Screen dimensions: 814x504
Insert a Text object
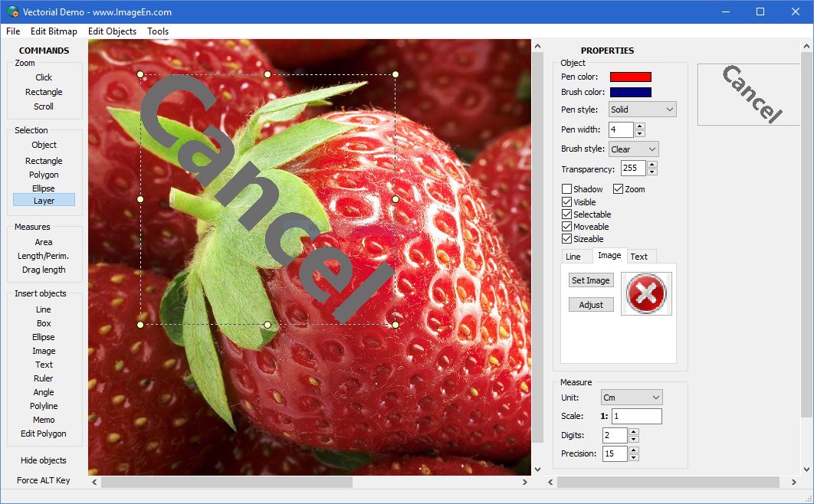pos(44,365)
